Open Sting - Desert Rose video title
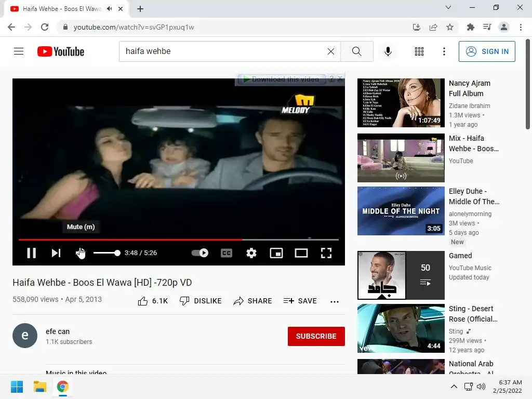This screenshot has height=399, width=532. (473, 314)
